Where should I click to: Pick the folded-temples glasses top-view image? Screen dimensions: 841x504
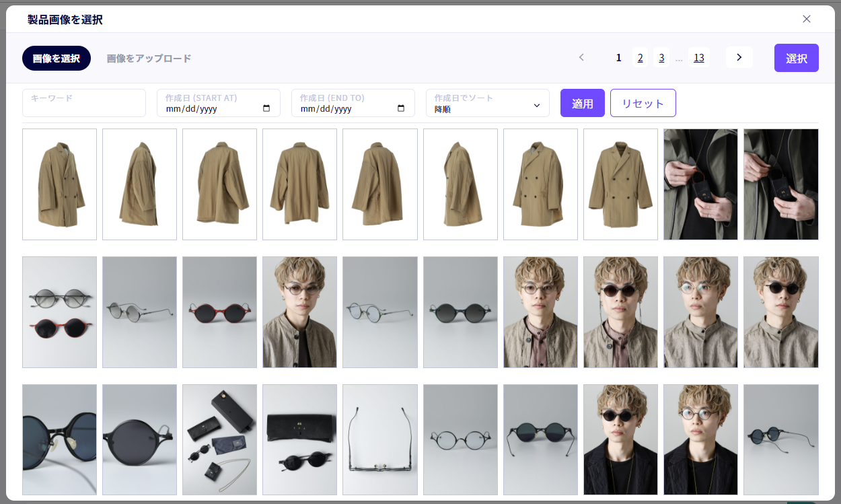tap(379, 440)
